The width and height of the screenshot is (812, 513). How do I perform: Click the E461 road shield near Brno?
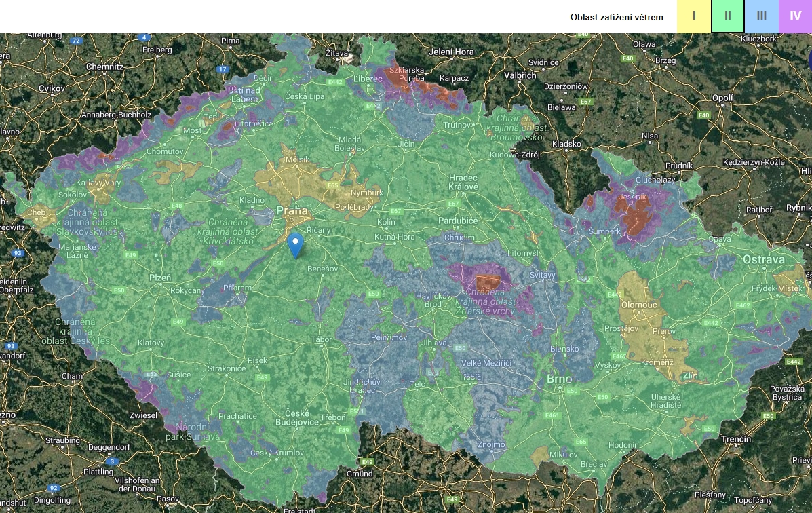click(552, 415)
